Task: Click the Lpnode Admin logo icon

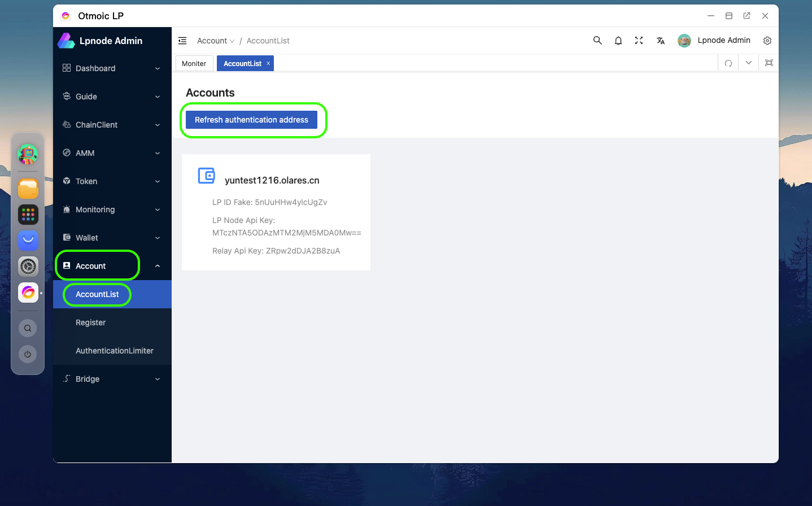Action: [67, 40]
